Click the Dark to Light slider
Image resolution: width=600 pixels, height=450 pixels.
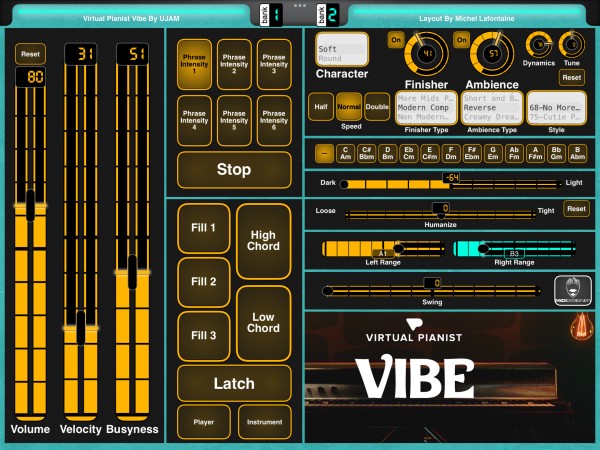click(451, 184)
